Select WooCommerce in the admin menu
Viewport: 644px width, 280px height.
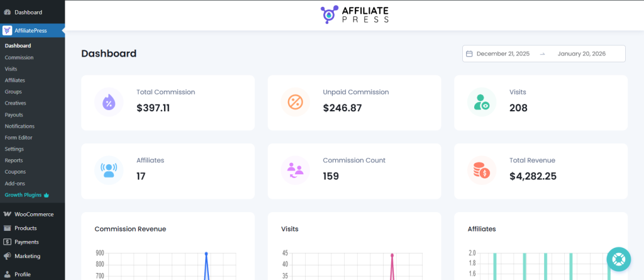pos(34,214)
